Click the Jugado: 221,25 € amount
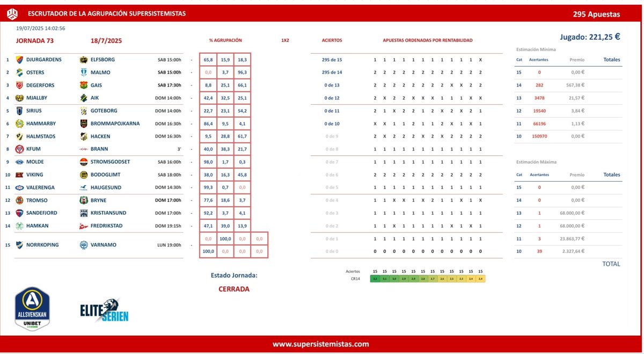The width and height of the screenshot is (644, 354). pyautogui.click(x=590, y=37)
